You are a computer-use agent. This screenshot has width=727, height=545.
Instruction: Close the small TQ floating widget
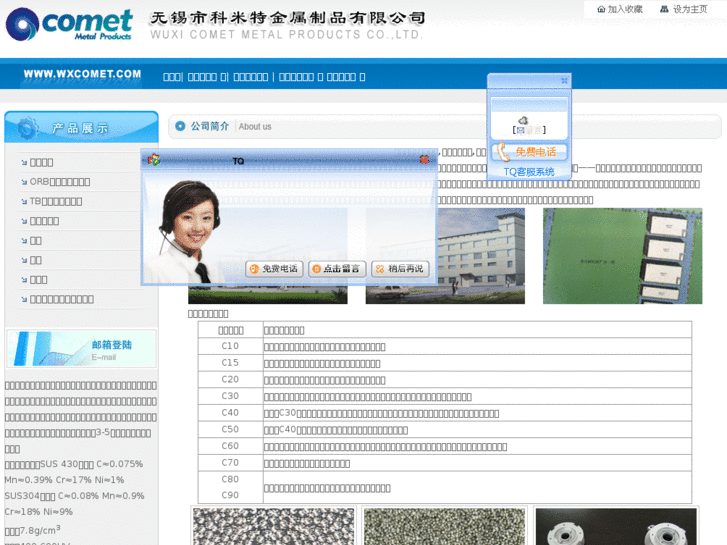click(564, 80)
